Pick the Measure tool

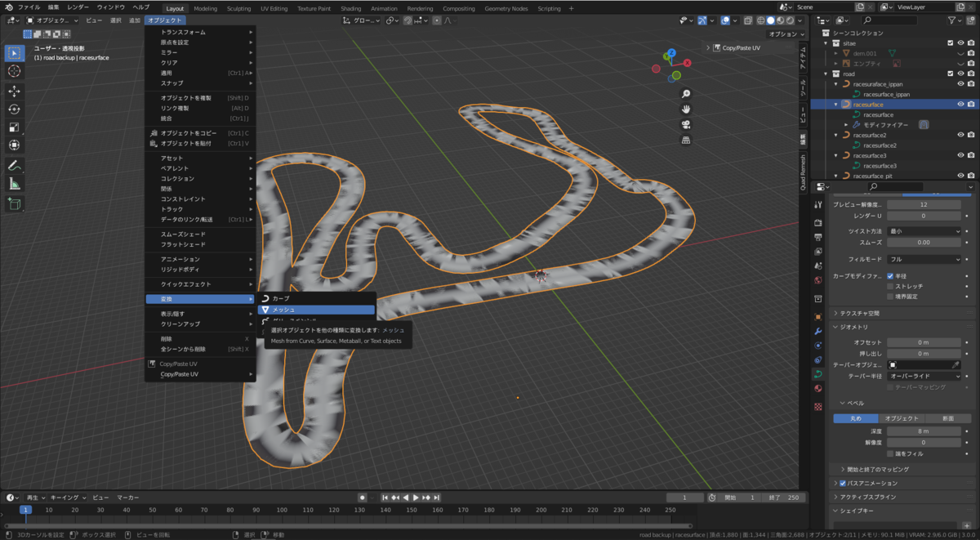point(15,184)
